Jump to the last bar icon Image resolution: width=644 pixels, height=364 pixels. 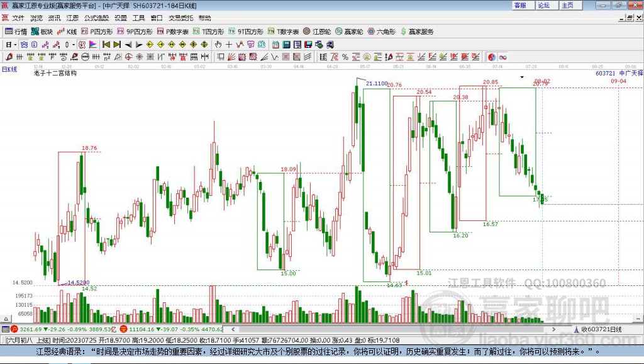[117, 45]
